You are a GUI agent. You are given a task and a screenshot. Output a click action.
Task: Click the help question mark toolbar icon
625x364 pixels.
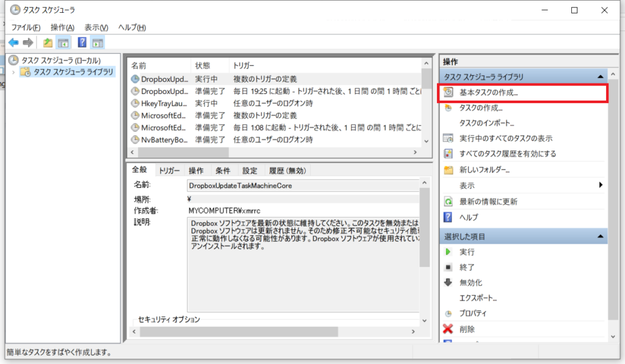click(82, 43)
